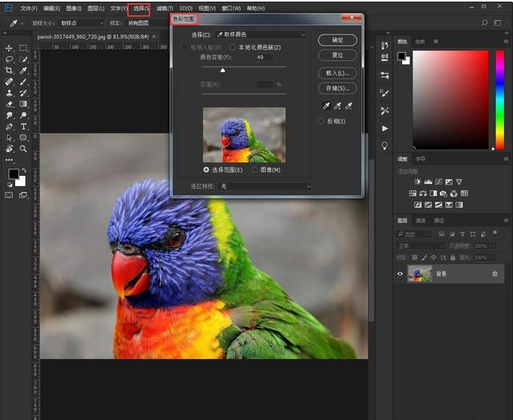
Task: Enable the 本地化颜色簇 checkbox
Action: [x=233, y=47]
